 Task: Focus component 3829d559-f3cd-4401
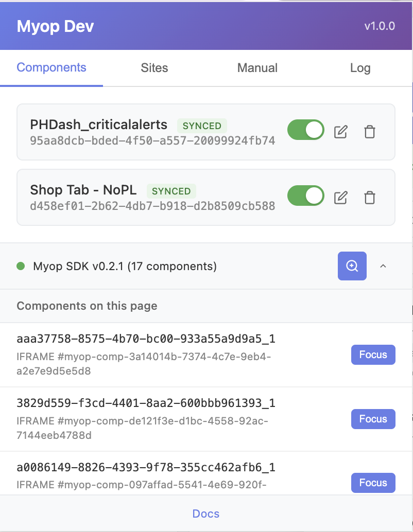pyautogui.click(x=373, y=419)
